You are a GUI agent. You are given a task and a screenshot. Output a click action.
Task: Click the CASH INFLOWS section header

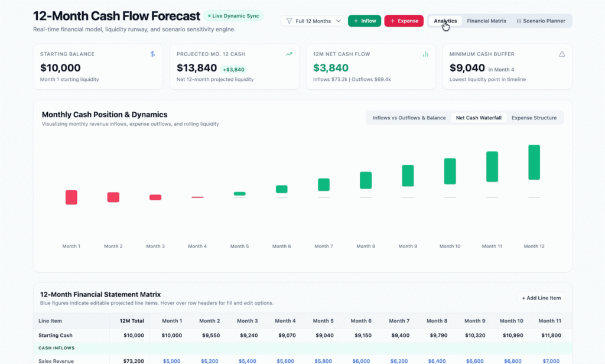coord(56,348)
